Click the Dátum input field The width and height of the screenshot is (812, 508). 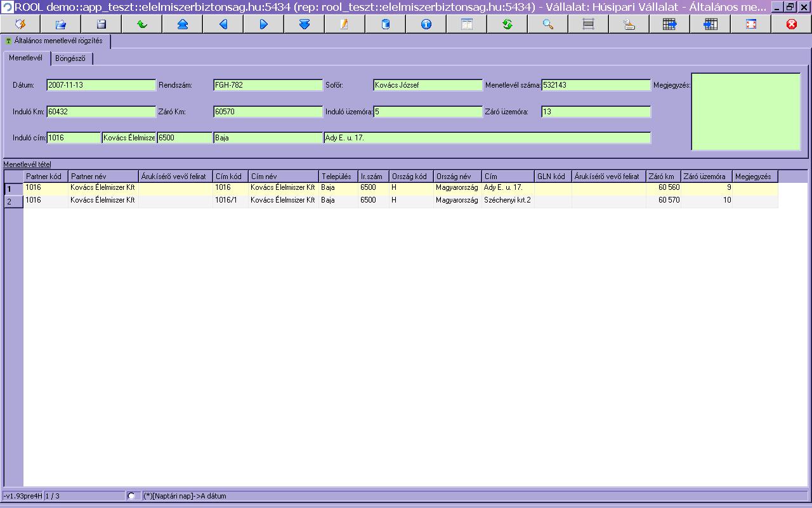tap(101, 85)
